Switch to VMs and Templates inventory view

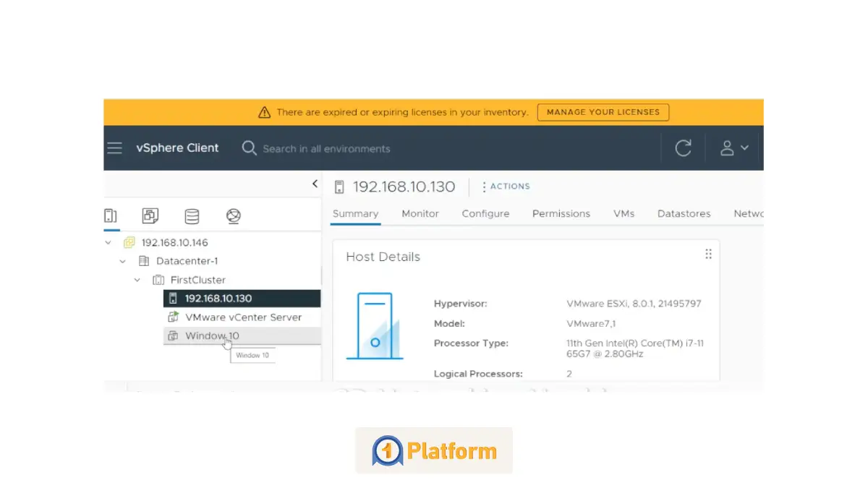click(150, 215)
